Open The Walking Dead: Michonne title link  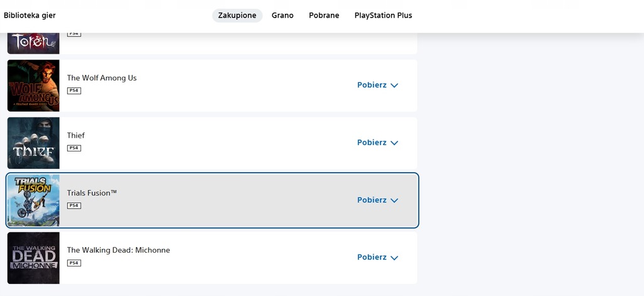(x=119, y=250)
